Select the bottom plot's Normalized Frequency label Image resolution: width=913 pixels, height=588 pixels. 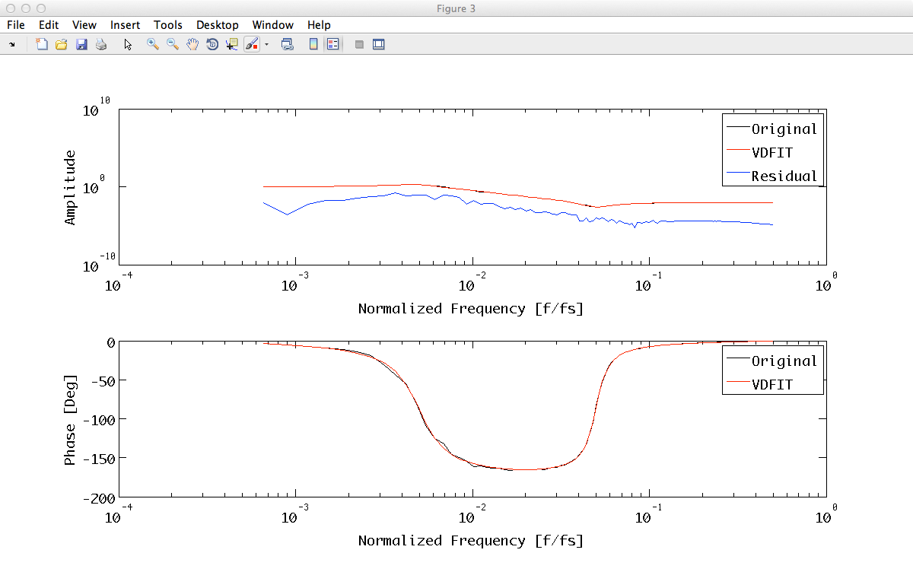click(x=470, y=541)
